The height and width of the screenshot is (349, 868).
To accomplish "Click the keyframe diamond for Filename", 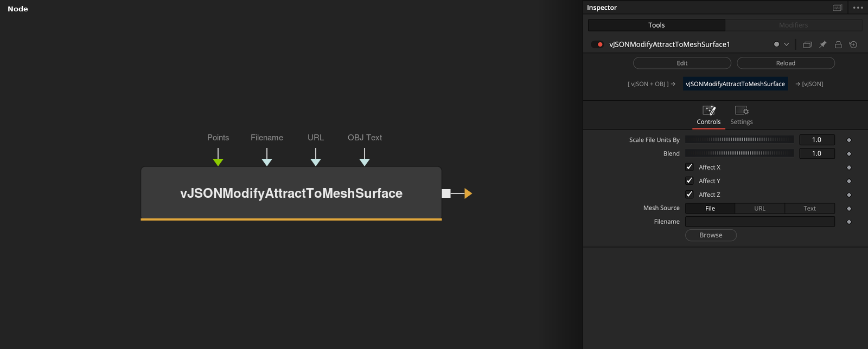I will point(849,222).
